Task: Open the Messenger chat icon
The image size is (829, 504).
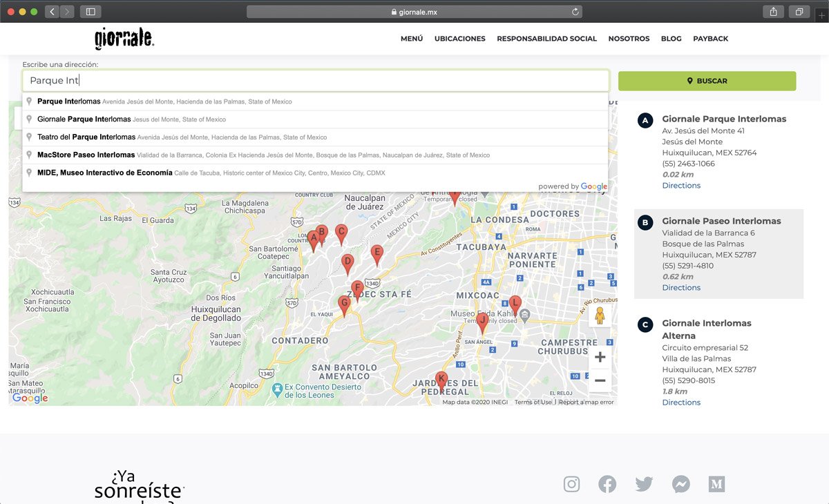Action: click(x=680, y=484)
